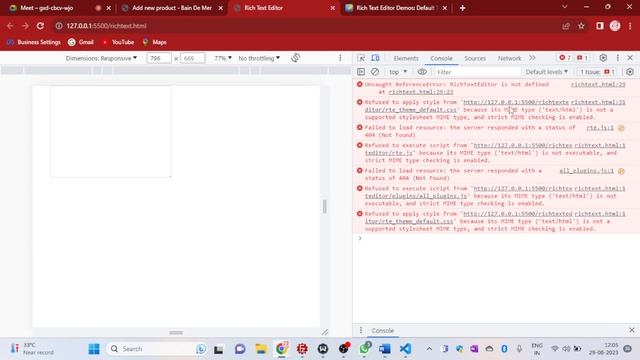640x360 pixels.
Task: Open the DevTools settings gear
Action: [x=603, y=58]
